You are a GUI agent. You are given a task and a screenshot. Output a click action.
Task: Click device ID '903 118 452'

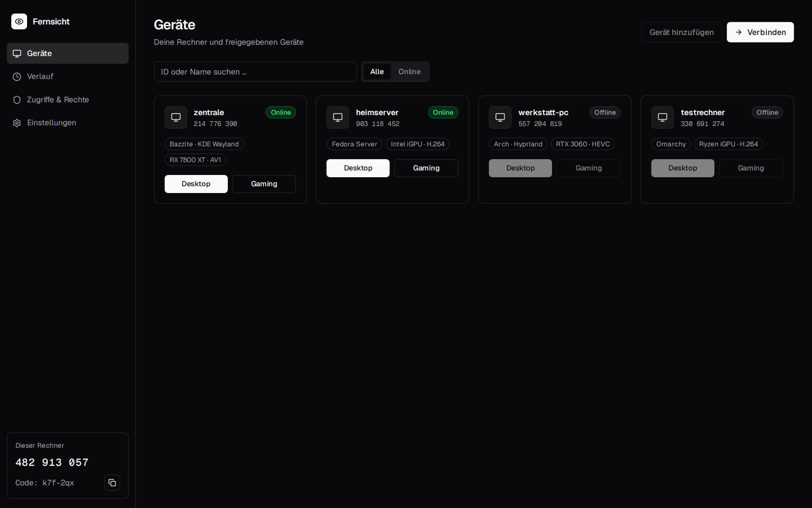click(x=378, y=124)
